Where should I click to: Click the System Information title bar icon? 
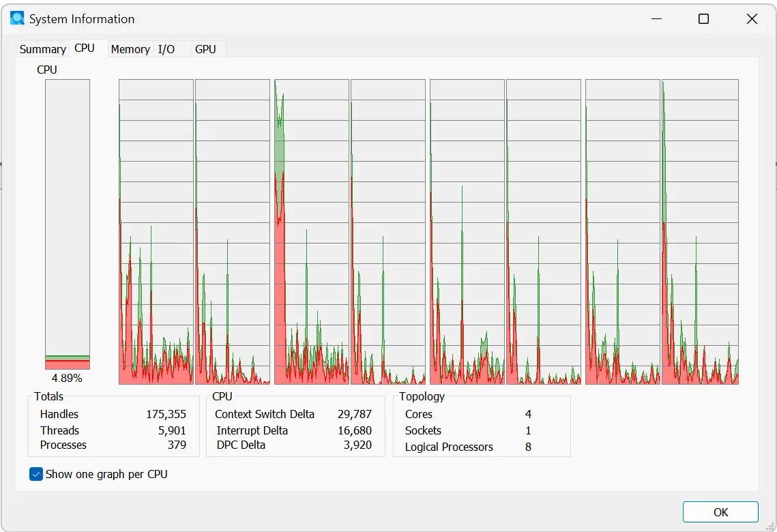(17, 19)
